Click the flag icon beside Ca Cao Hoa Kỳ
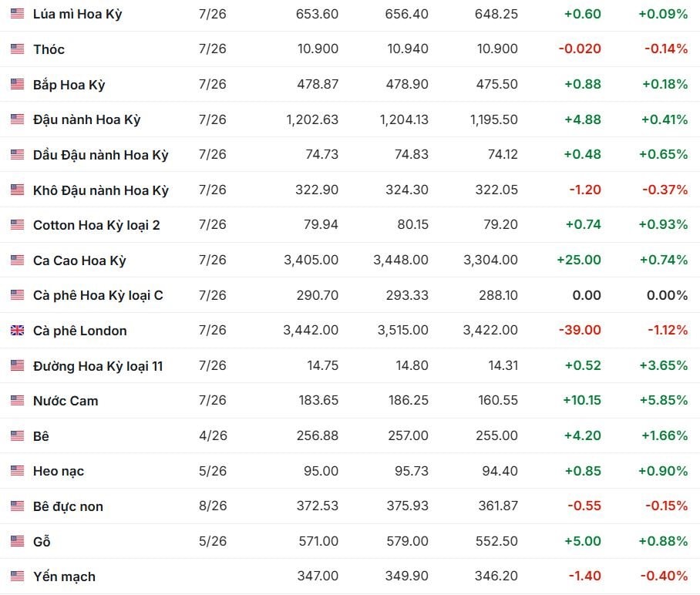 coord(17,261)
